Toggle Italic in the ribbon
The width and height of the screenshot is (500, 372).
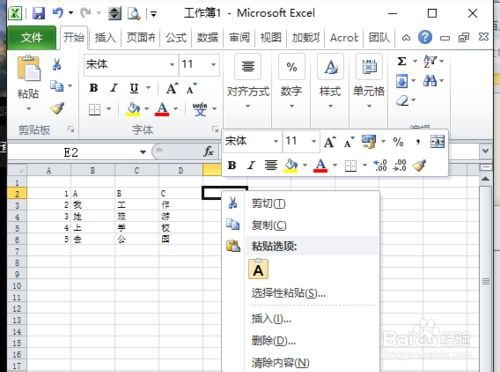(114, 88)
